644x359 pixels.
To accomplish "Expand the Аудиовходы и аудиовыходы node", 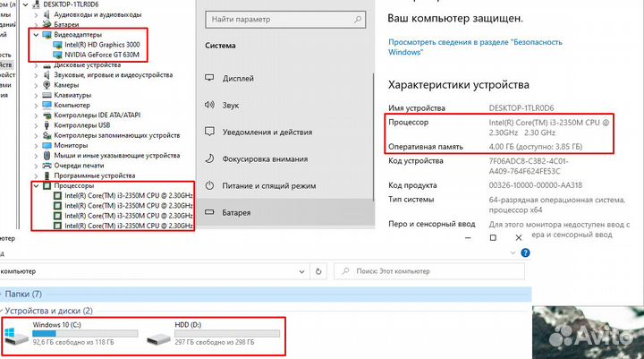I will [36, 15].
